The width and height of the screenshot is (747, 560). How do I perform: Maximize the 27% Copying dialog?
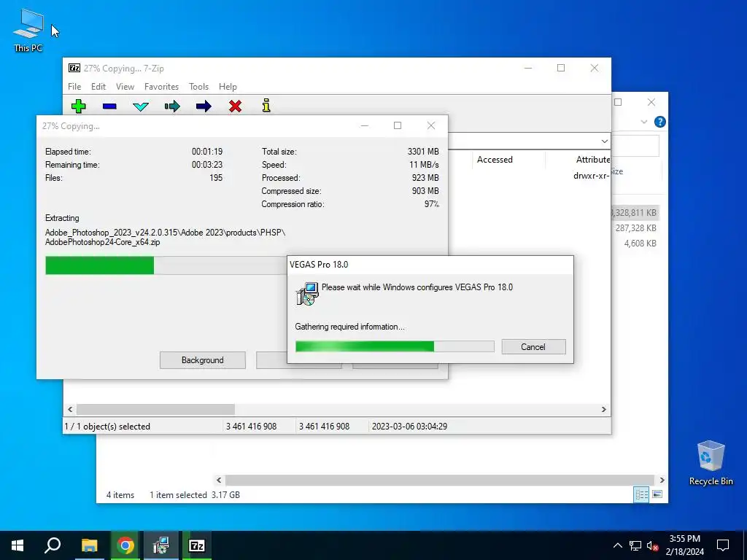coord(398,125)
